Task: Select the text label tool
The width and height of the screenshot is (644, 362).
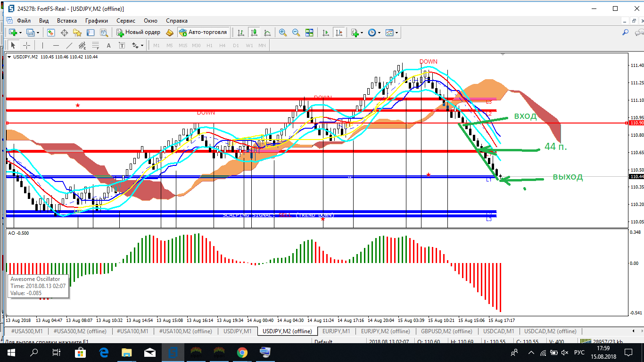Action: pos(122,45)
